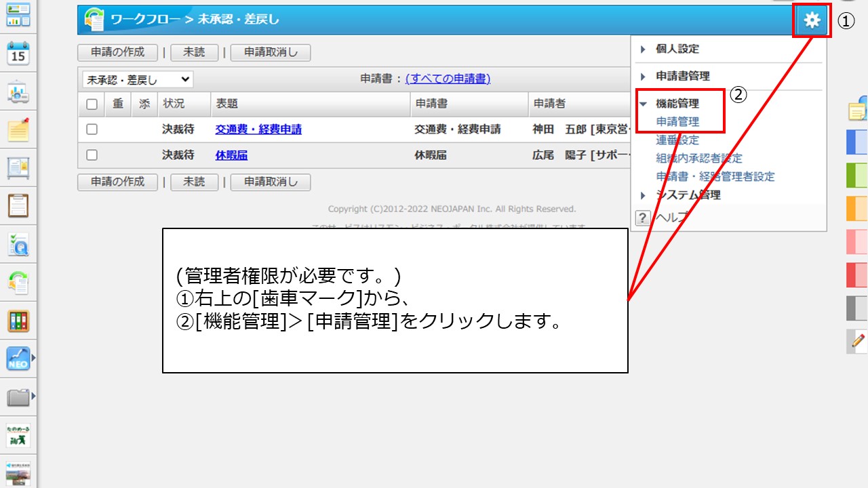868x488 pixels.
Task: Click the NEO chart icon in left sidebar
Action: pyautogui.click(x=18, y=357)
